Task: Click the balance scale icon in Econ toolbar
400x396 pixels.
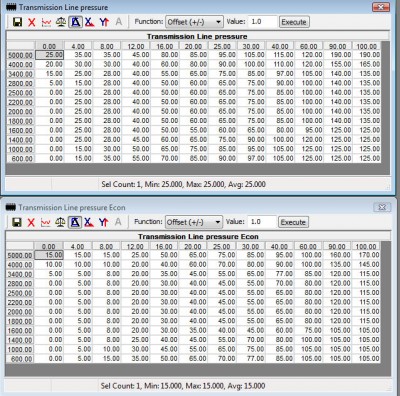Action: pos(60,222)
